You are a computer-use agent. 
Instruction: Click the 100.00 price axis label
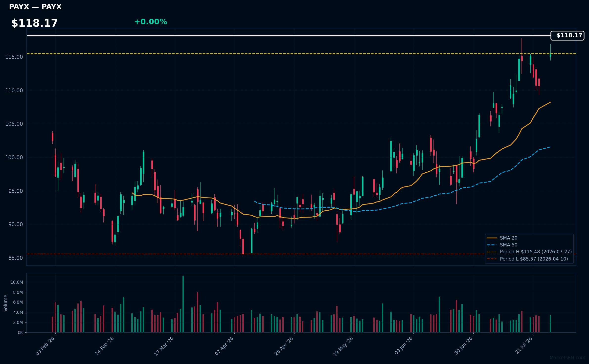pos(14,158)
